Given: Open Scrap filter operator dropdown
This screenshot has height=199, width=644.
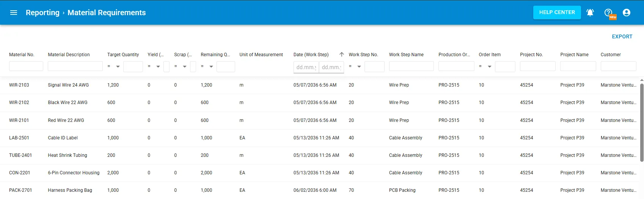Looking at the screenshot, I should pos(181,66).
